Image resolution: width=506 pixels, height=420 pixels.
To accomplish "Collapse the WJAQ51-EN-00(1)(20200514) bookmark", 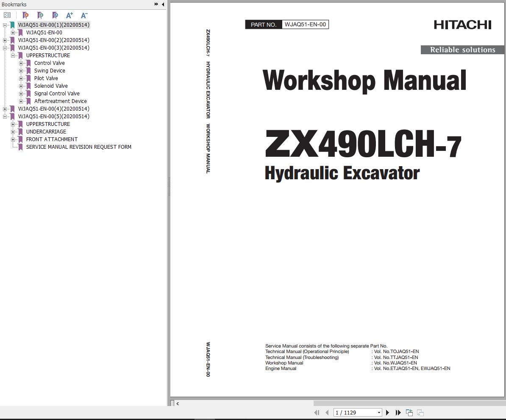I will (5, 25).
